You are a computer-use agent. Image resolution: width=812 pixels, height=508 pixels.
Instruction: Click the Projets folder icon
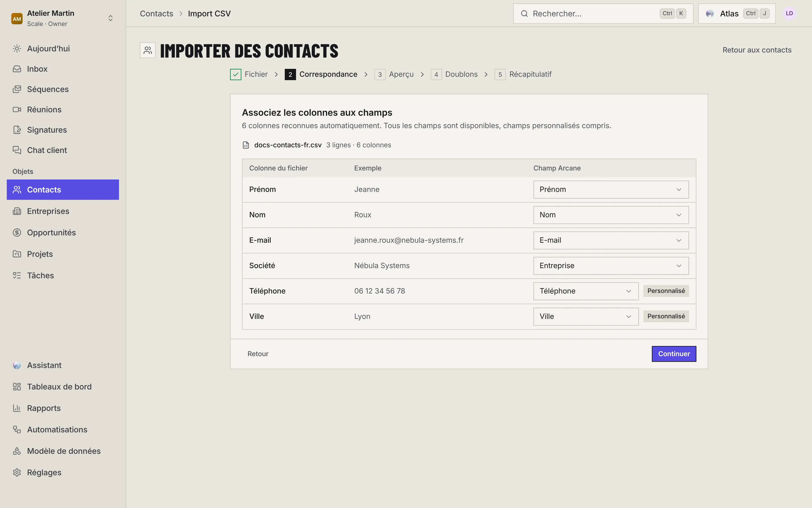click(17, 254)
